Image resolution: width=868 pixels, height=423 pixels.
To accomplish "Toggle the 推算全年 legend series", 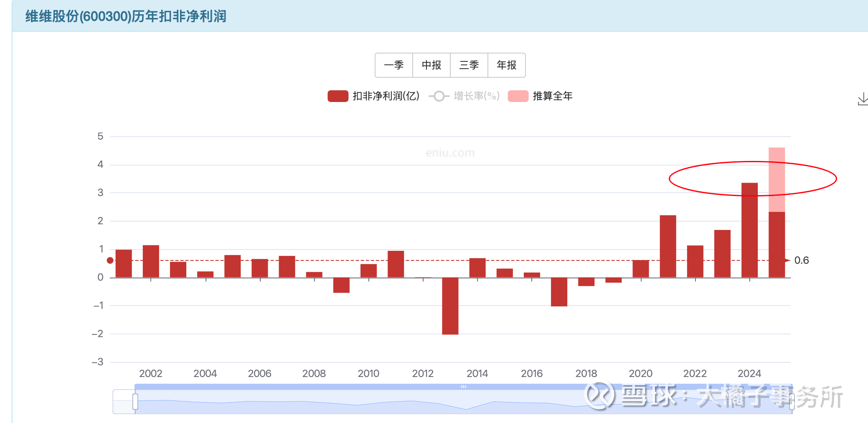I will [540, 96].
